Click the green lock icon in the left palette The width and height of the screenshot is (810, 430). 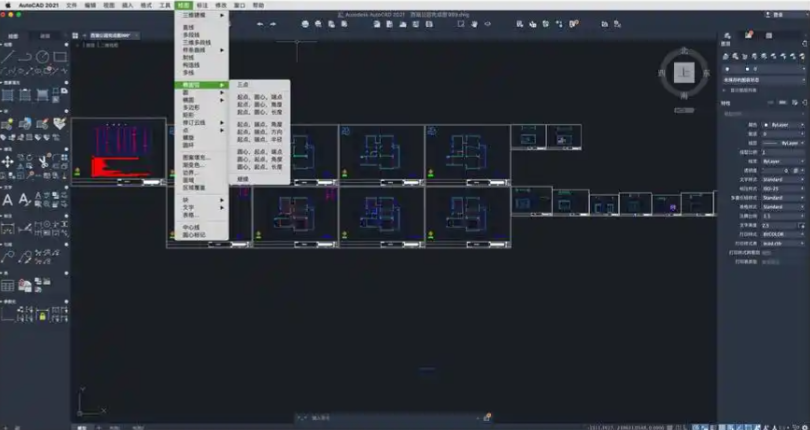click(x=42, y=315)
